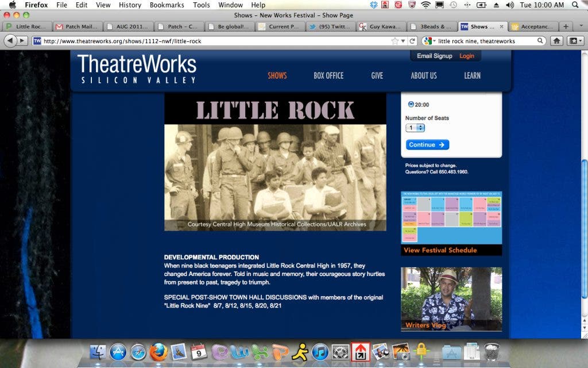The height and width of the screenshot is (368, 588).
Task: Open the ABOUT US navigation item
Action: pyautogui.click(x=424, y=75)
